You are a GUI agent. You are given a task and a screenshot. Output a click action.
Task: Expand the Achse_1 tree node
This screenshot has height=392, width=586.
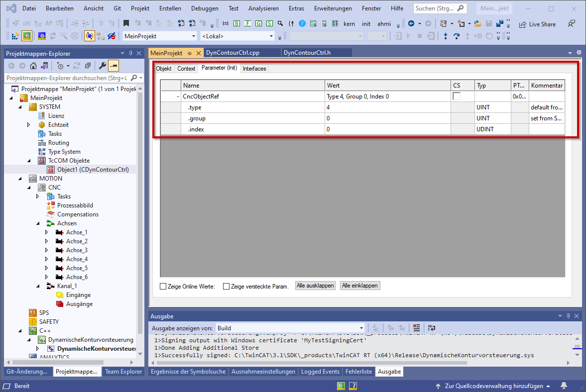[47, 232]
